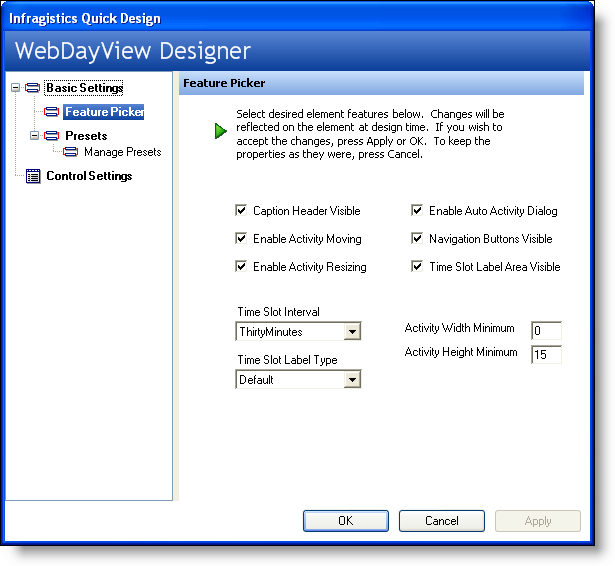Toggle Enable Activity Moving checkbox
This screenshot has width=615, height=566.
(241, 239)
